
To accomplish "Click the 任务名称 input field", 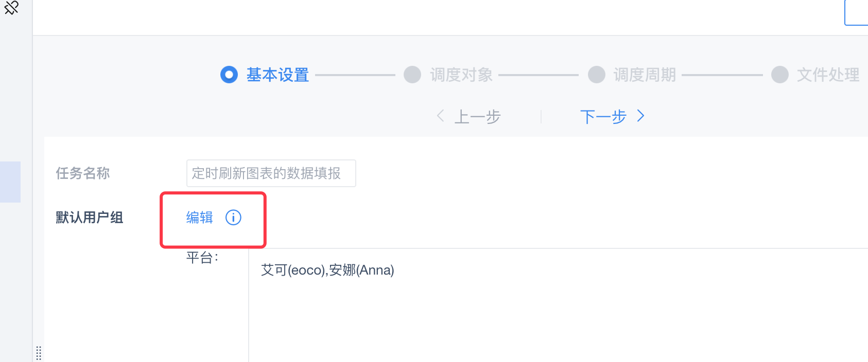I will coord(271,173).
